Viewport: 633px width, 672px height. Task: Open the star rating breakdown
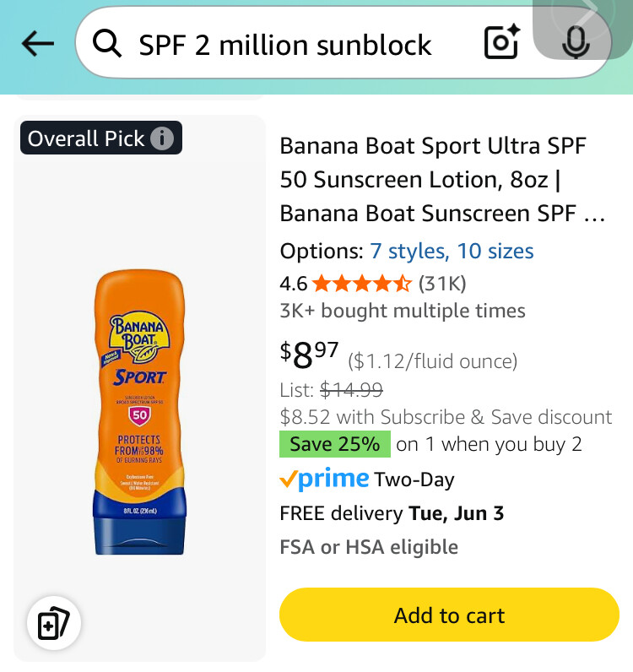coord(362,283)
